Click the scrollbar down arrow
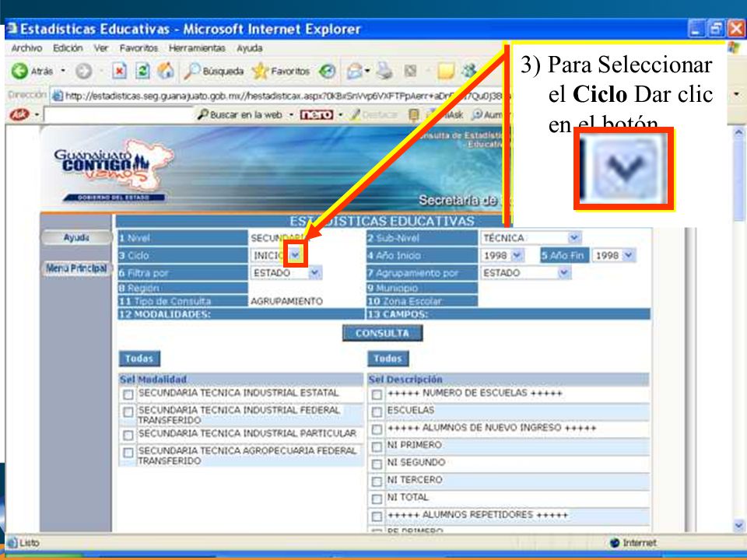747x560 pixels. [x=738, y=525]
